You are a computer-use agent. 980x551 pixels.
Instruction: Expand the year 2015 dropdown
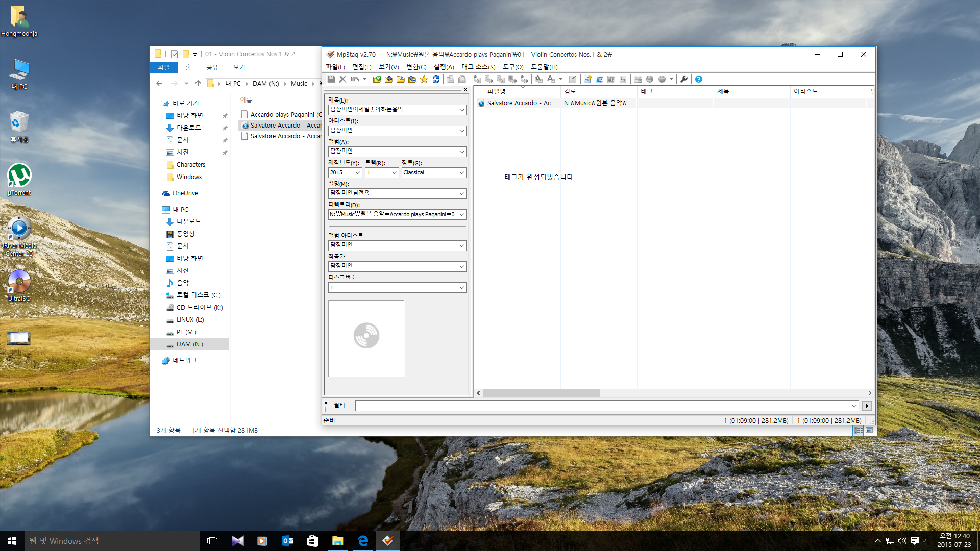(357, 172)
